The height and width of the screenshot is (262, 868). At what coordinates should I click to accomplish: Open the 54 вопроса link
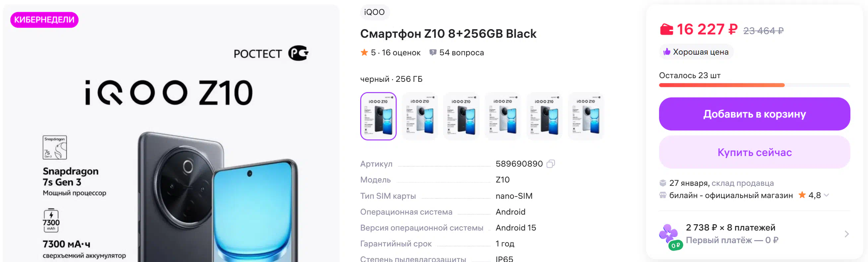point(461,52)
